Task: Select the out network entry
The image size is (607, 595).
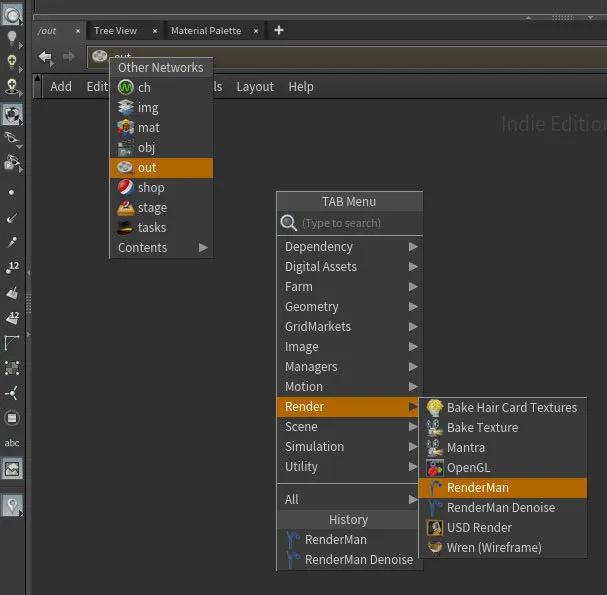Action: 161,168
